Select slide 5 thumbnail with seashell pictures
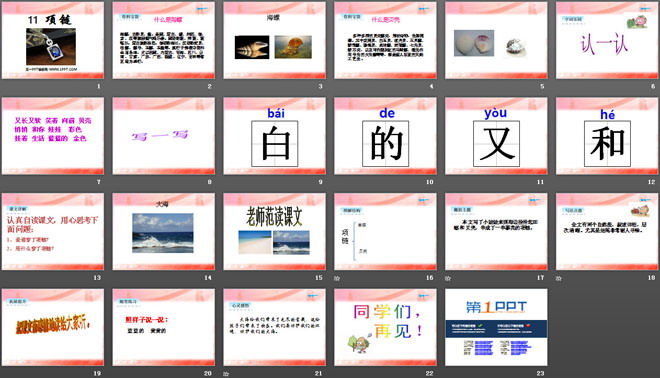Screen dimensions: 660x378 [x=496, y=40]
